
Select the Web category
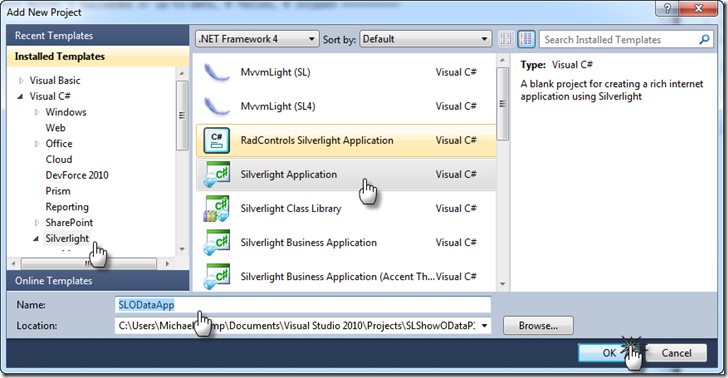pos(55,128)
